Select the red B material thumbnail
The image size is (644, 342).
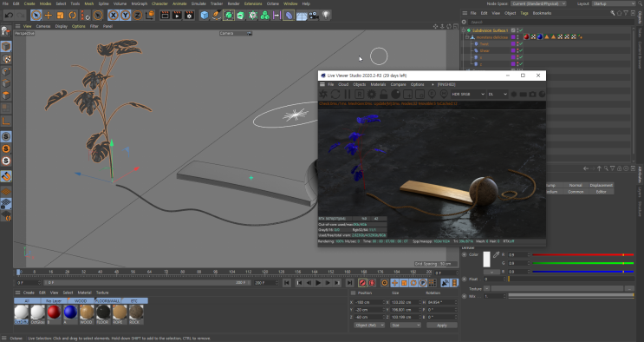(54, 312)
